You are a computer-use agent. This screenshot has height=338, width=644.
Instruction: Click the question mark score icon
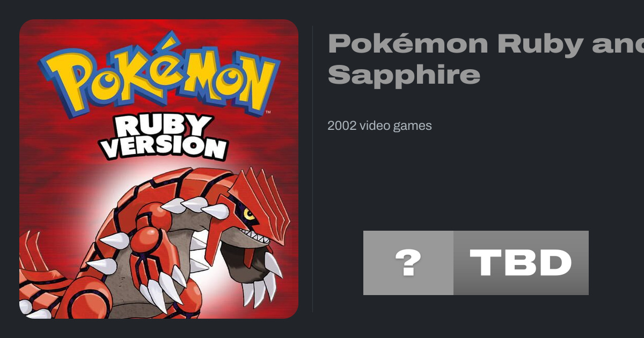click(408, 263)
